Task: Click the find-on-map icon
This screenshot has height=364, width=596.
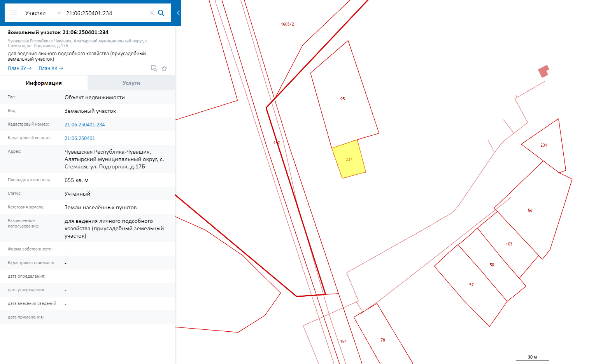Action: [154, 68]
